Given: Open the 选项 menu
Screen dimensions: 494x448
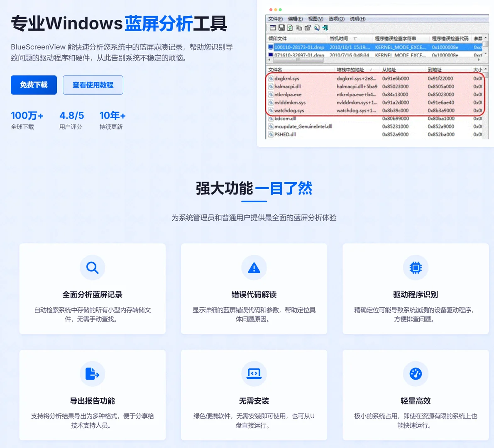Looking at the screenshot, I should tap(335, 19).
